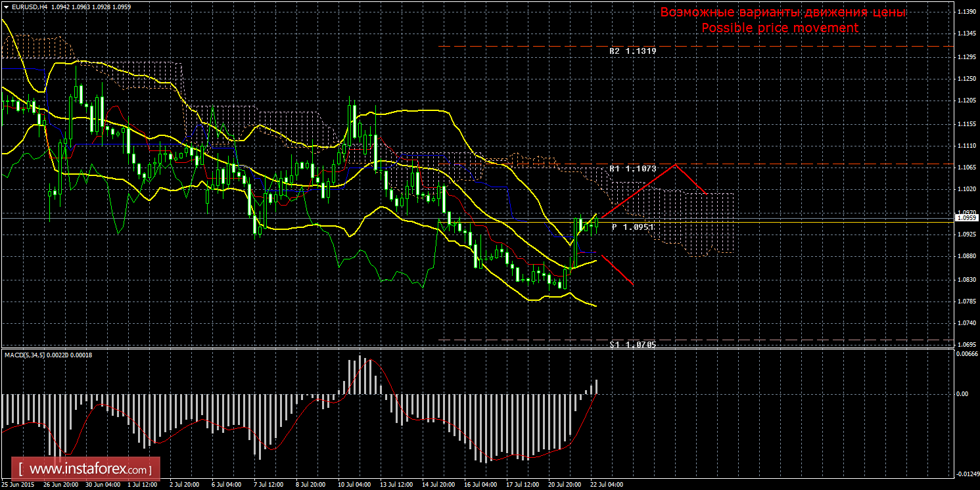Click the 1.0830 price on the scale
Screen dimensions: 980x490
click(966, 280)
